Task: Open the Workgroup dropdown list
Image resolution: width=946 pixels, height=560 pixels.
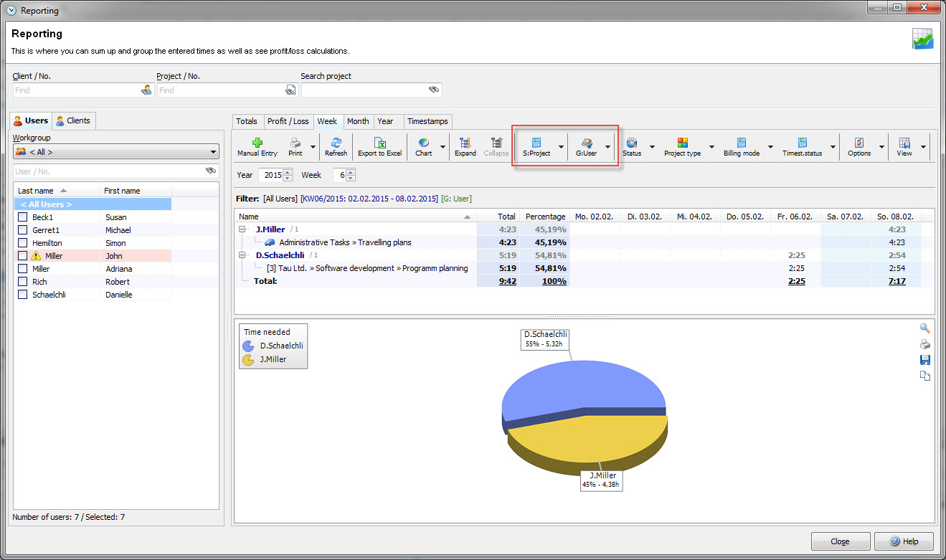Action: [x=214, y=152]
